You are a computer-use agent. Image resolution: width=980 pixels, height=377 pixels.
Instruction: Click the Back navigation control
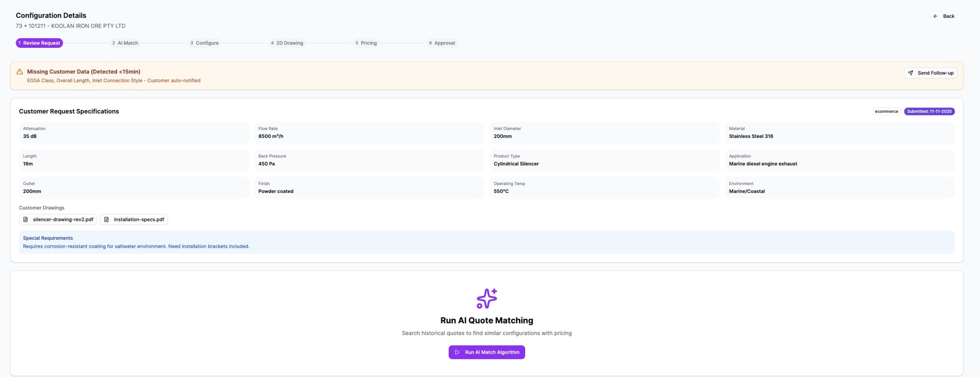click(x=944, y=16)
